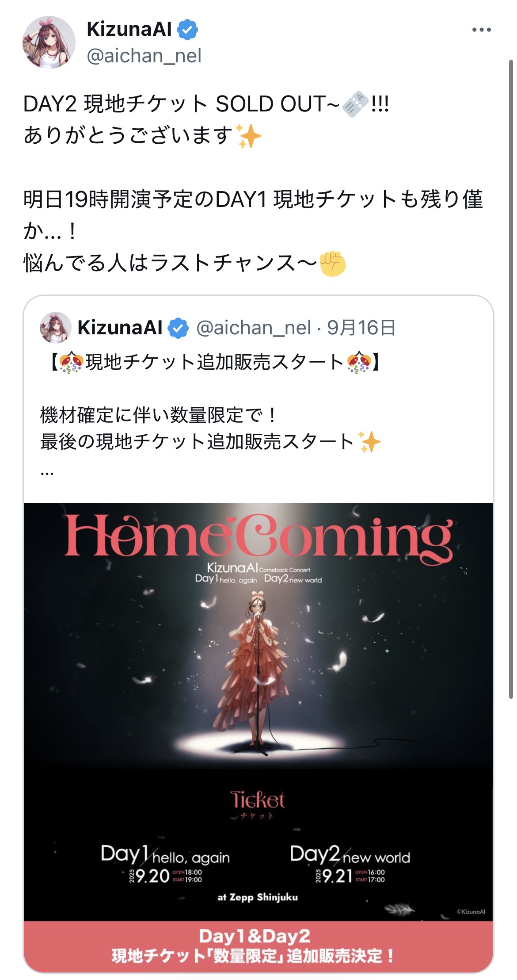Click the blue verified badge beside KizunaAI
Viewport: 517px width, 980px height.
[x=187, y=30]
